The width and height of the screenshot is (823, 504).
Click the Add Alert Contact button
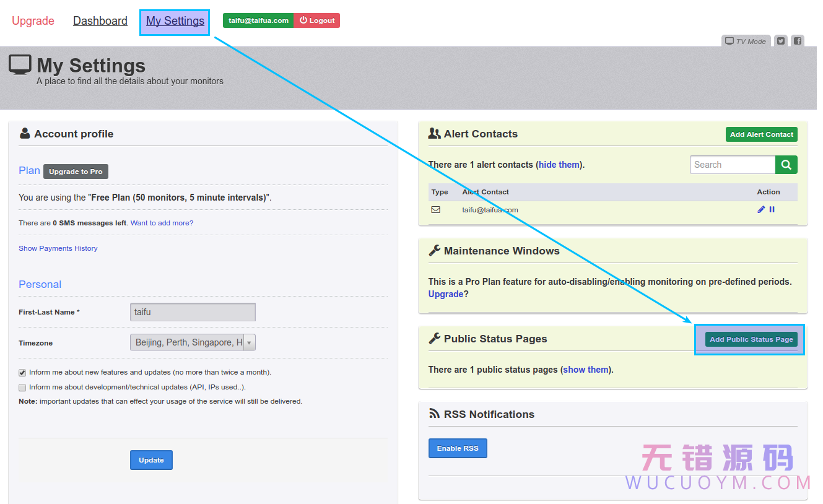coord(761,134)
